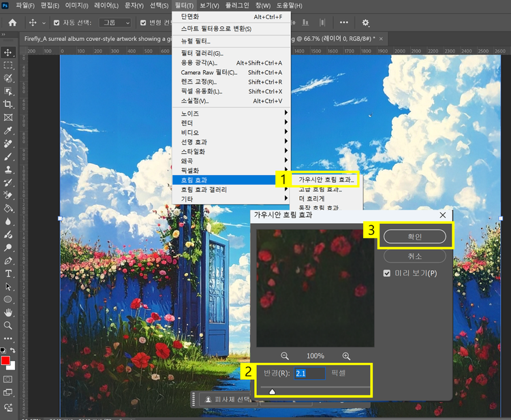Select the Paint Bucket tool
This screenshot has width=511, height=420.
pos(7,208)
